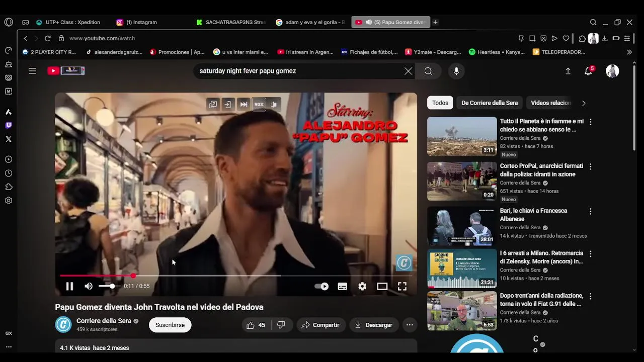Open browser Settings gear in sidebar

point(9,201)
